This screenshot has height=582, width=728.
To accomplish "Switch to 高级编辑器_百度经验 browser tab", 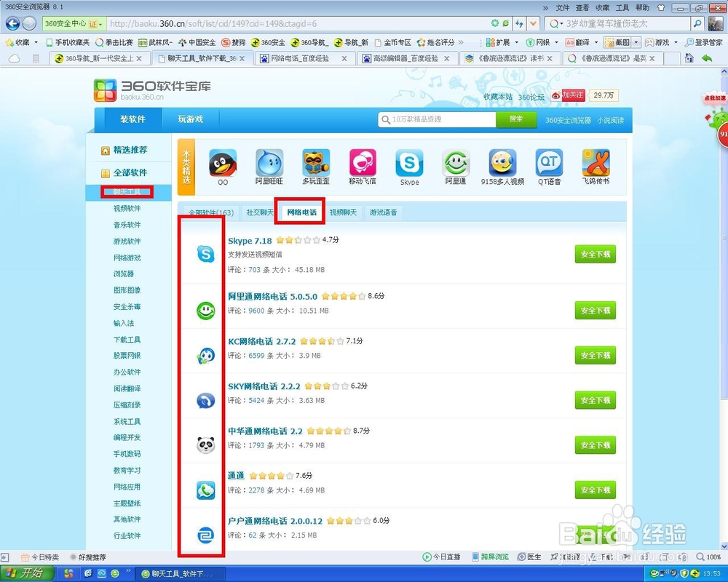I will click(x=406, y=58).
